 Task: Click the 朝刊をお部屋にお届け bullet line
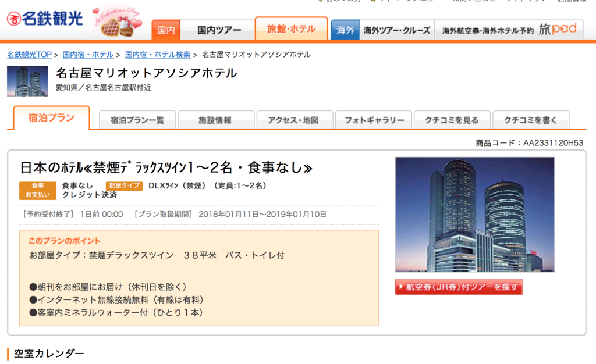click(x=108, y=287)
